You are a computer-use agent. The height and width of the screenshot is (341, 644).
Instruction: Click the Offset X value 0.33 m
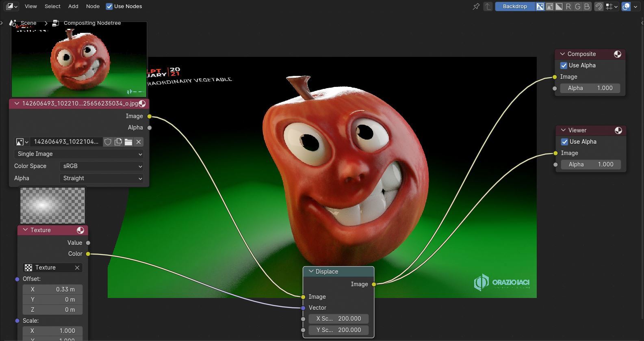click(52, 289)
